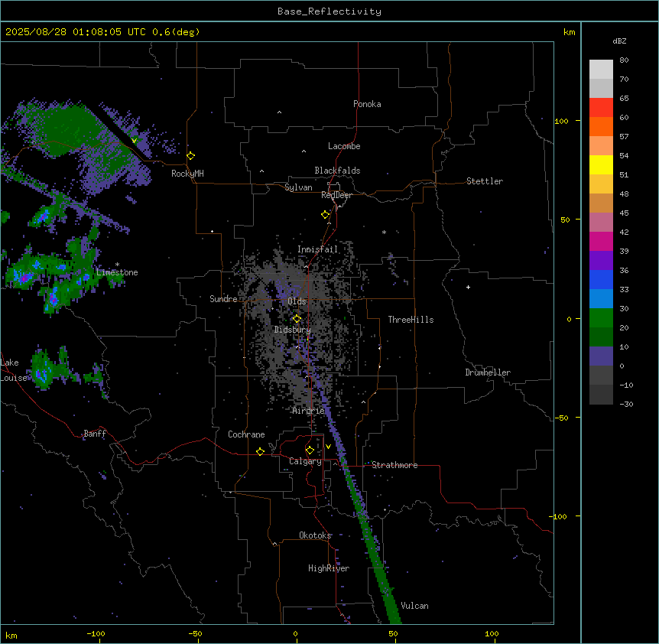Select the bright green 30–20 dBZ swatch

click(601, 318)
